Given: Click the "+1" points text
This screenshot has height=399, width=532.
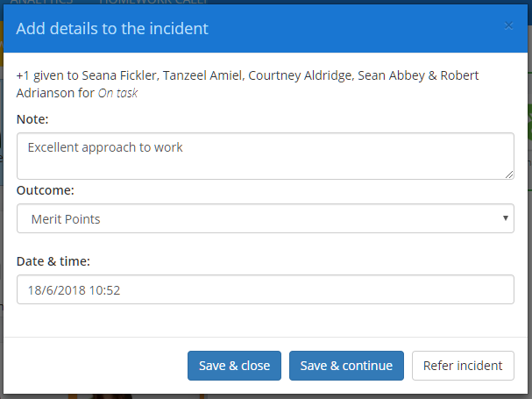Looking at the screenshot, I should click(24, 75).
